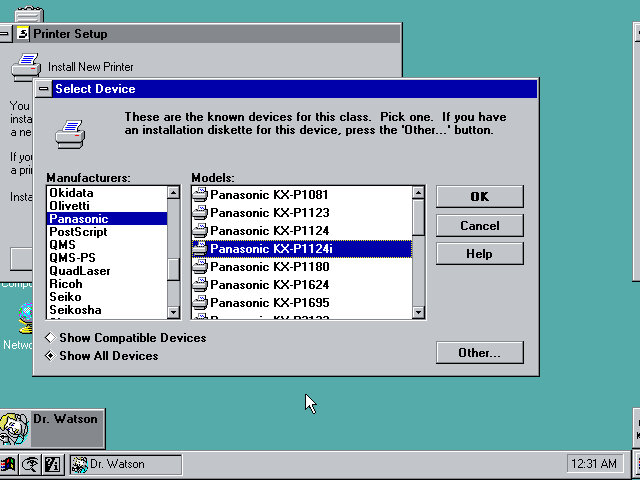This screenshot has width=640, height=480.
Task: Click the question-info icon in the taskbar
Action: click(x=53, y=464)
